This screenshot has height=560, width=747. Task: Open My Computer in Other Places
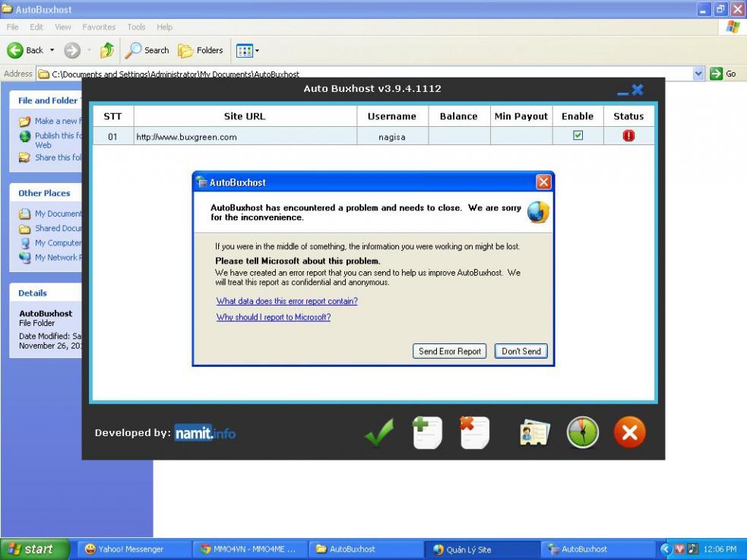point(50,243)
